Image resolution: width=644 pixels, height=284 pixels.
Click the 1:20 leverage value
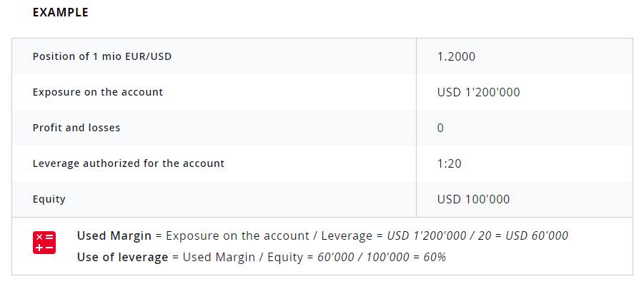coord(450,163)
